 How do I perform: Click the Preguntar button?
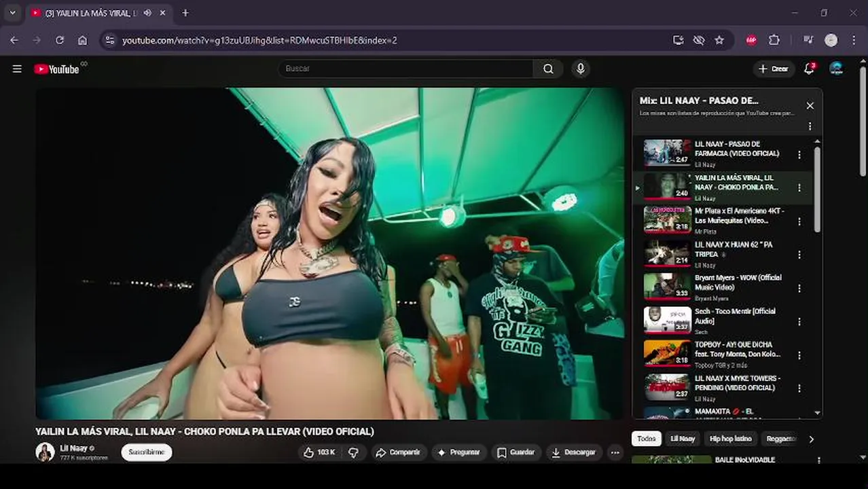[458, 452]
